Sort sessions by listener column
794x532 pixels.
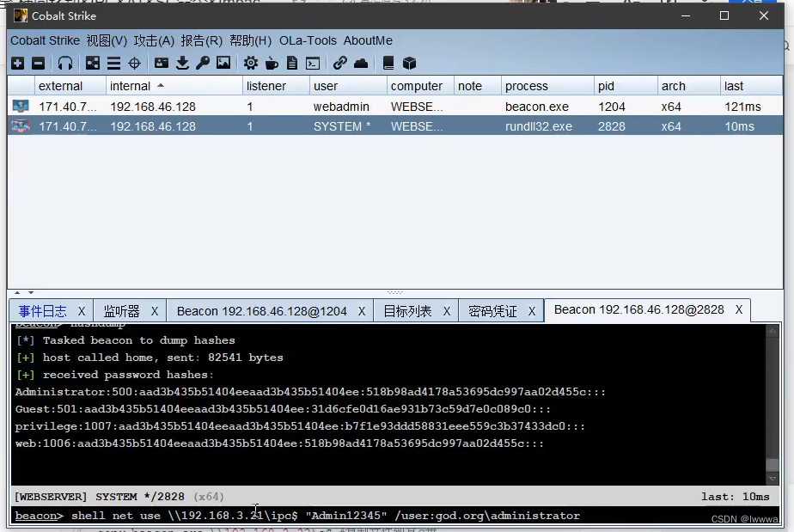click(276, 86)
